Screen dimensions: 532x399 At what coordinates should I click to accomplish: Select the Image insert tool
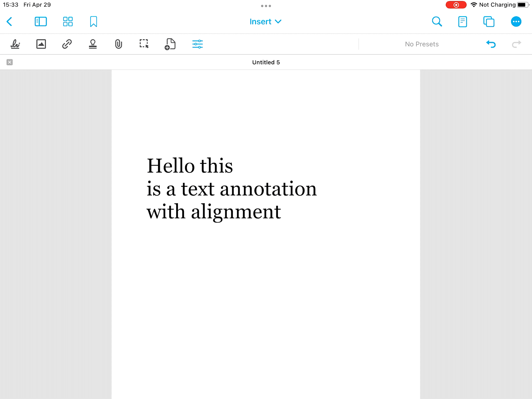point(41,44)
